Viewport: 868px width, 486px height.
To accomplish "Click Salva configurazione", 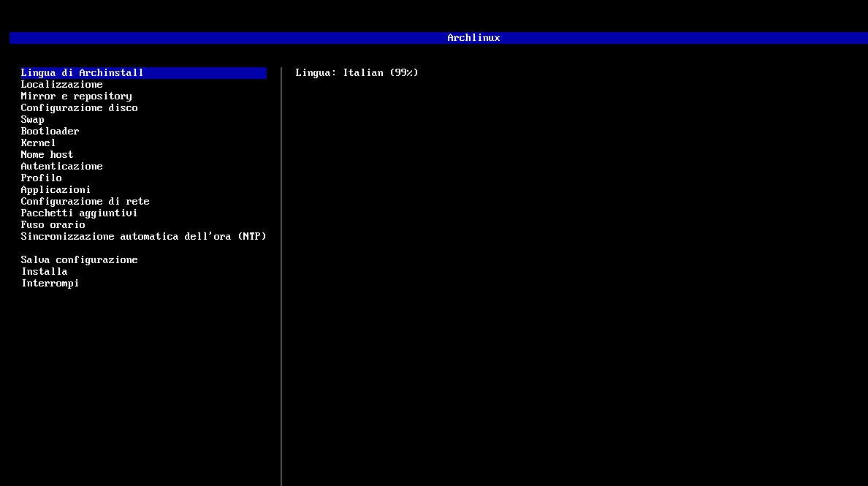I will 79,259.
